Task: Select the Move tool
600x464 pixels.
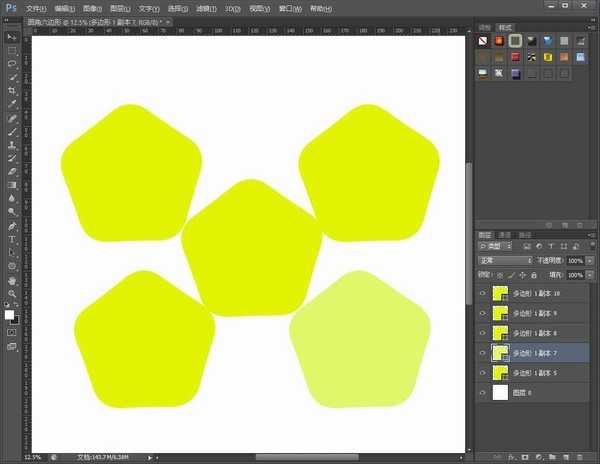Action: 12,37
